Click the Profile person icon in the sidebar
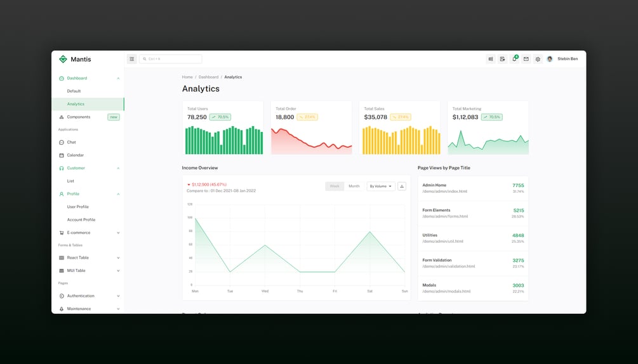Screen dimensions: 638x364 click(62, 194)
